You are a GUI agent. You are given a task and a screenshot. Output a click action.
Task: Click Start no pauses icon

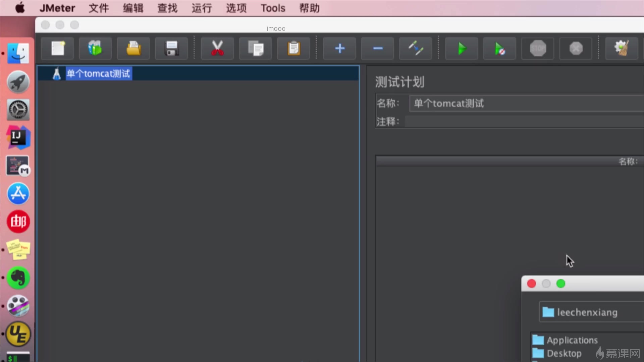click(x=500, y=49)
